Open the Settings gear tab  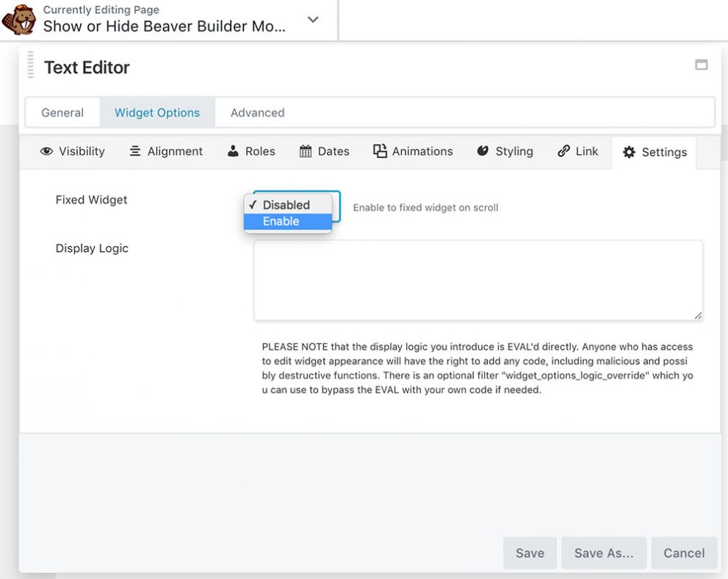[654, 152]
